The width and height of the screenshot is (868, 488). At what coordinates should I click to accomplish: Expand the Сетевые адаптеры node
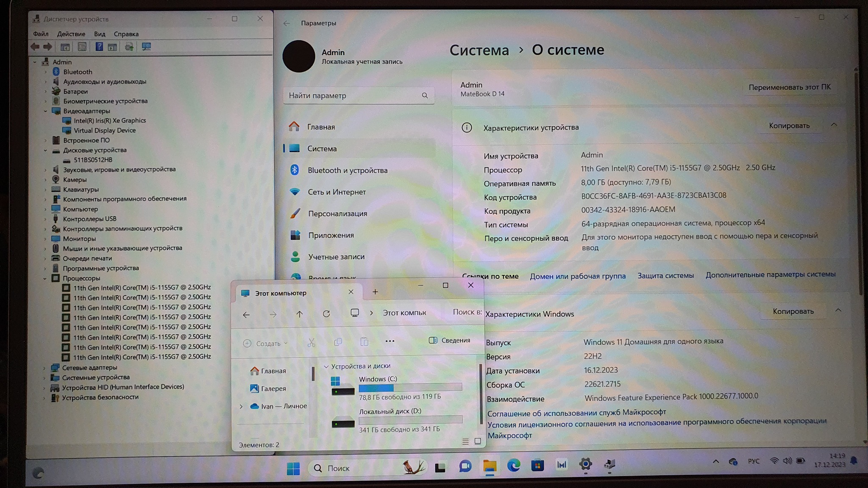(44, 368)
